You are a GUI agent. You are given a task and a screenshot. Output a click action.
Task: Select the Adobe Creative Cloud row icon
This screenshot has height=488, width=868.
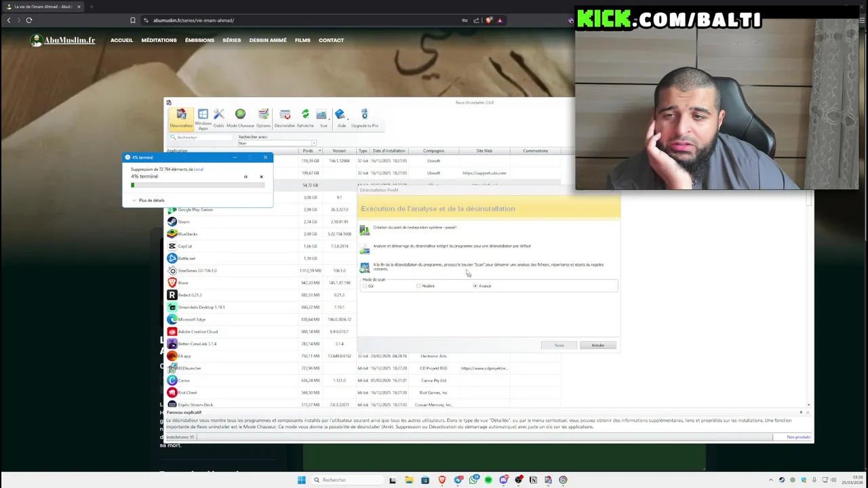pos(172,331)
